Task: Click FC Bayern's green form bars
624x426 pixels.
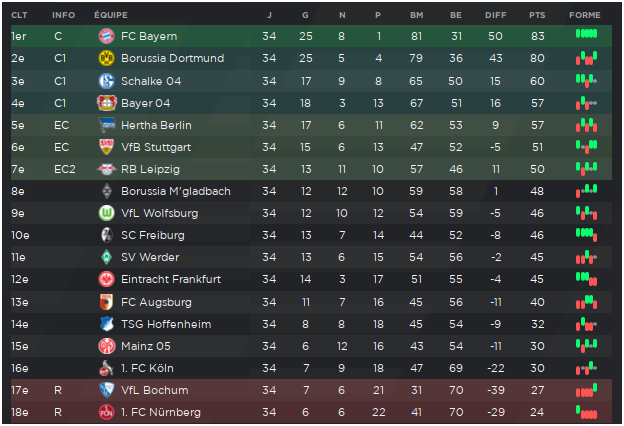Action: (586, 34)
